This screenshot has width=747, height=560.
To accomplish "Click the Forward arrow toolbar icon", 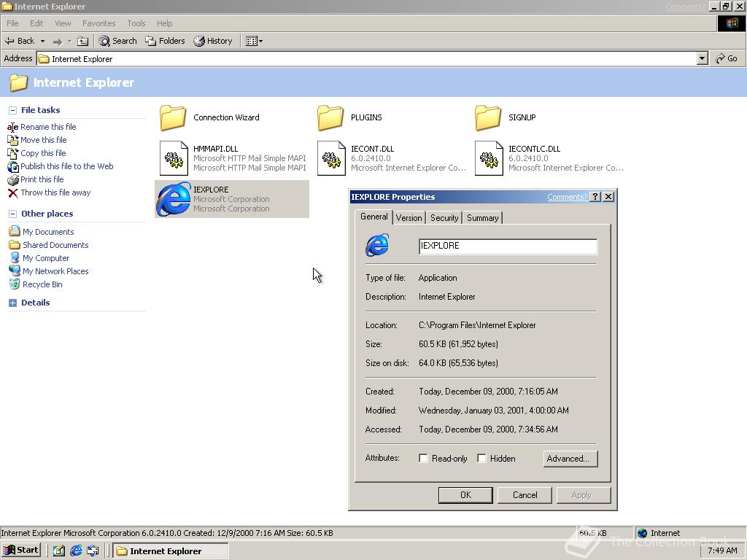I will click(x=57, y=42).
